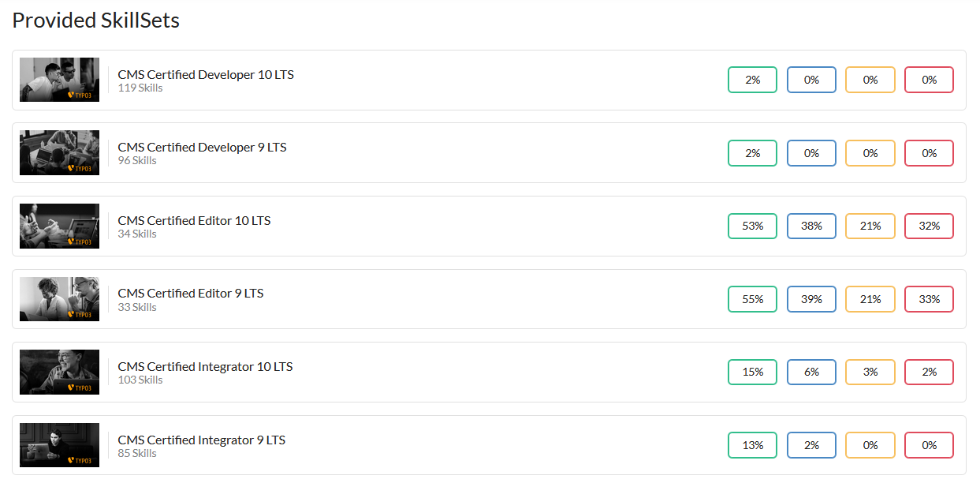Click green 13% badge for Integrator 9 LTS
The height and width of the screenshot is (483, 980).
point(752,445)
